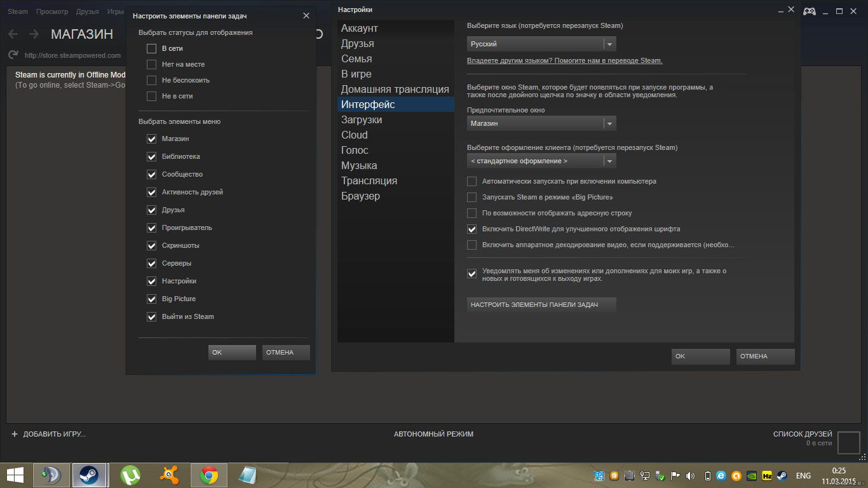
Task: Open the 'Домашняя трансляция' settings section
Action: (396, 89)
